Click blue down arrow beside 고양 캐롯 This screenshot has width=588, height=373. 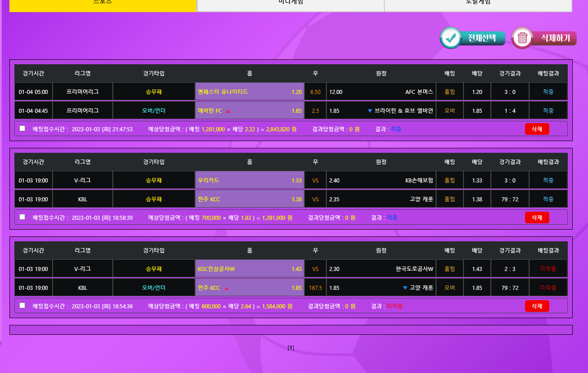point(405,288)
